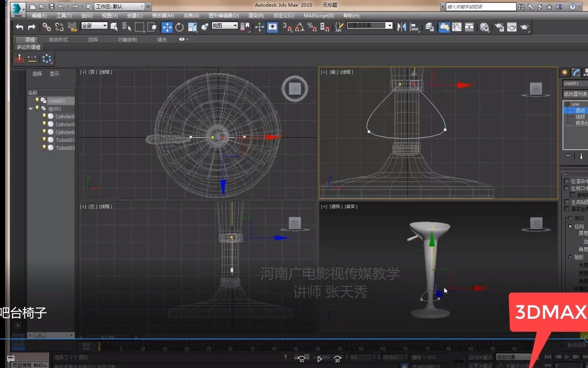Open the MAXScript(X) menu
The width and height of the screenshot is (588, 368).
318,15
